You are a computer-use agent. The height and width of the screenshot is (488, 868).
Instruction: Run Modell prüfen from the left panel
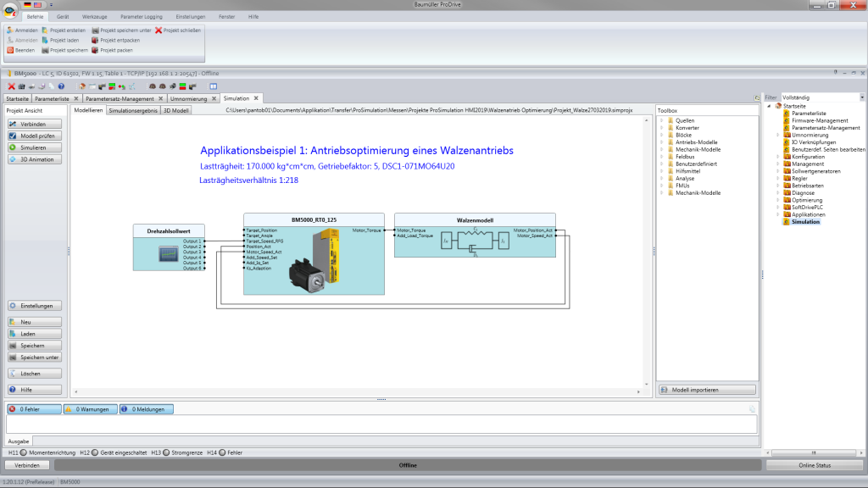coord(32,136)
